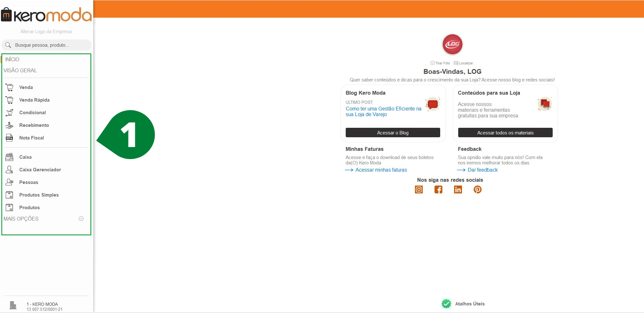
Task: Open the Instagram social icon
Action: point(419,189)
